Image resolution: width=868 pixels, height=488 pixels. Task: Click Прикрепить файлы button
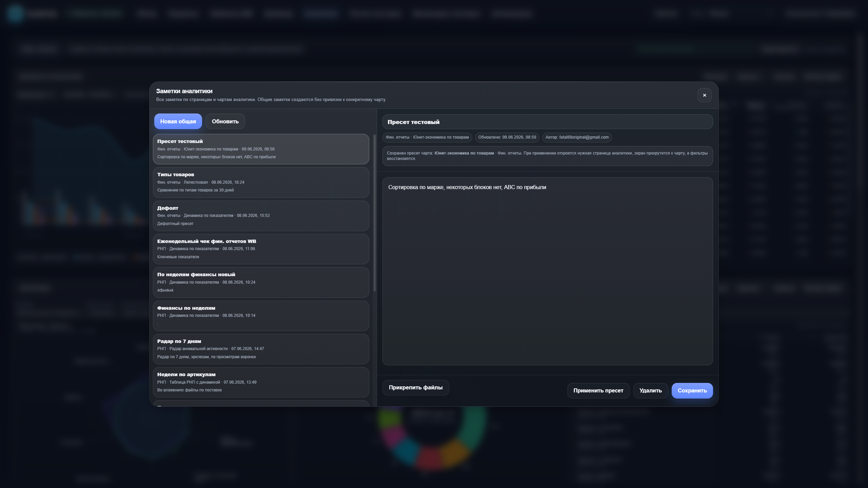coord(416,388)
